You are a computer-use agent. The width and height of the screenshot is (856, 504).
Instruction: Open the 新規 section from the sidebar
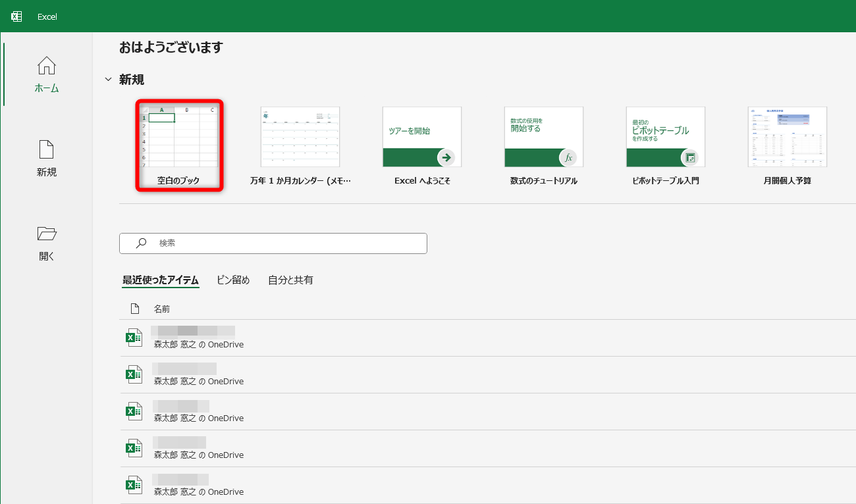coord(46,160)
